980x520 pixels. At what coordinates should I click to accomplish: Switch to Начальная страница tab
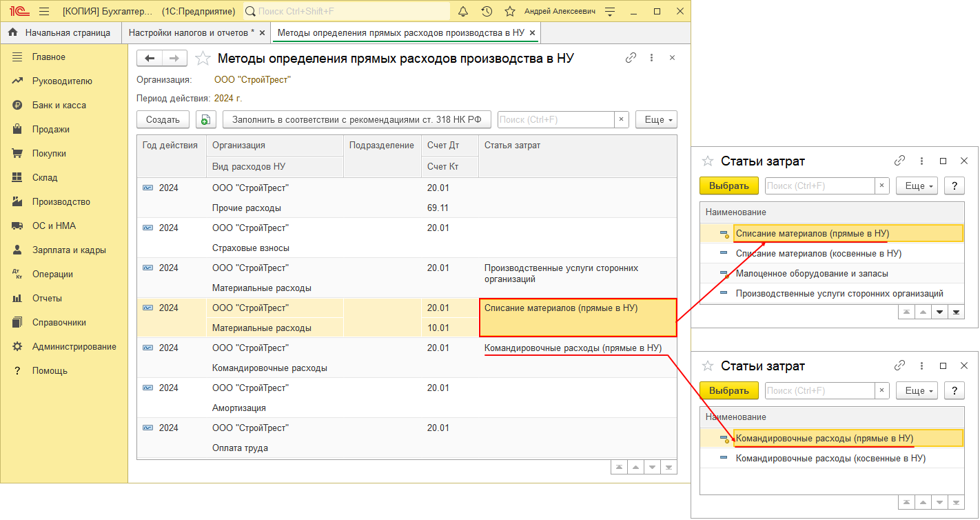pos(60,32)
